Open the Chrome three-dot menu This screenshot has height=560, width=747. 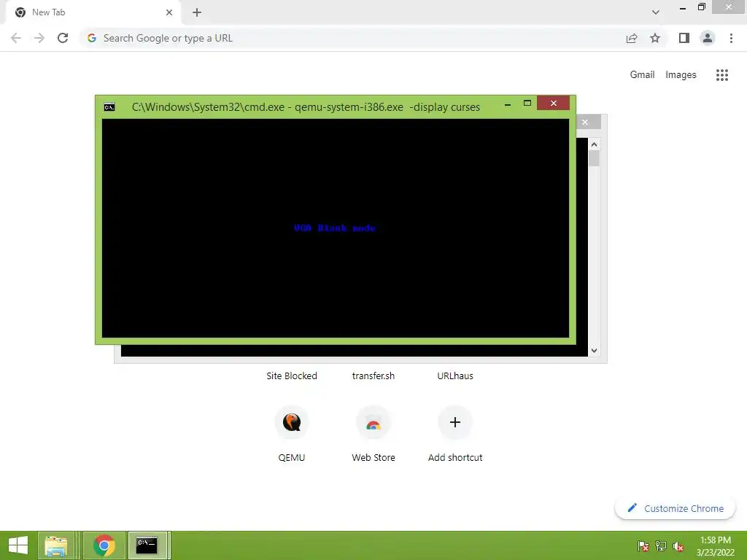731,38
